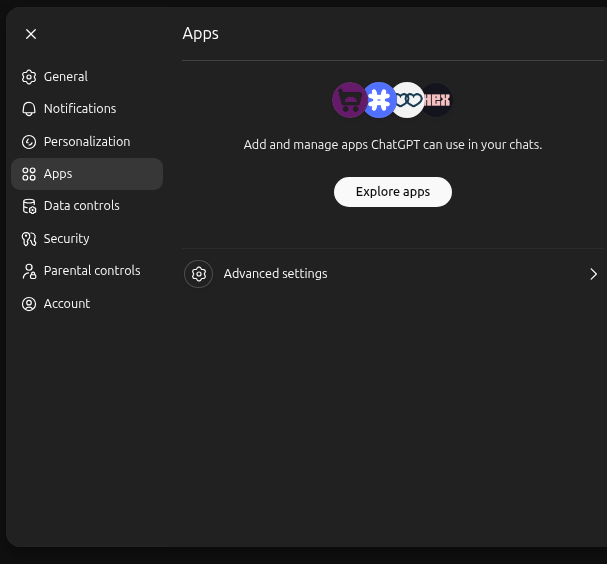Go to the Personalization tab label
This screenshot has width=607, height=564.
tap(87, 142)
